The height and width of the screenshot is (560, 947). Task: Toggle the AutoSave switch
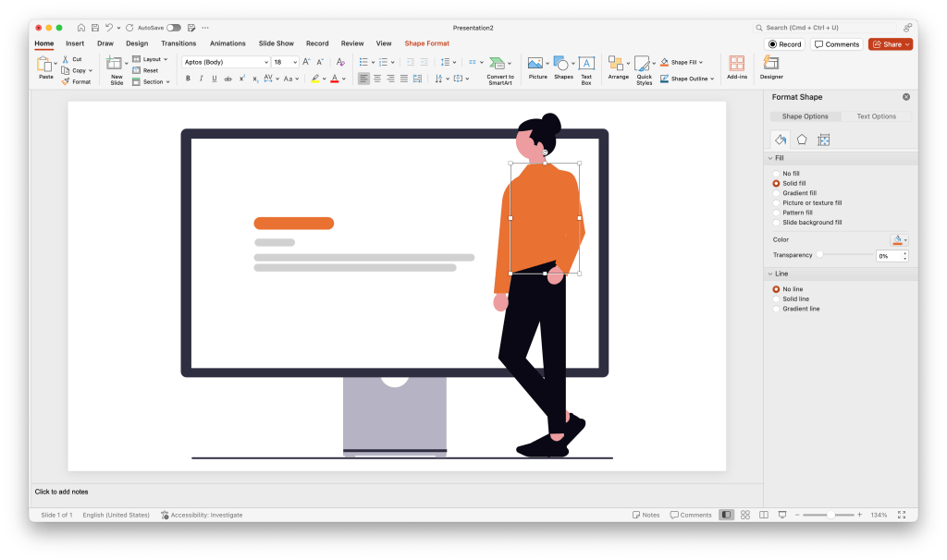[x=173, y=28]
